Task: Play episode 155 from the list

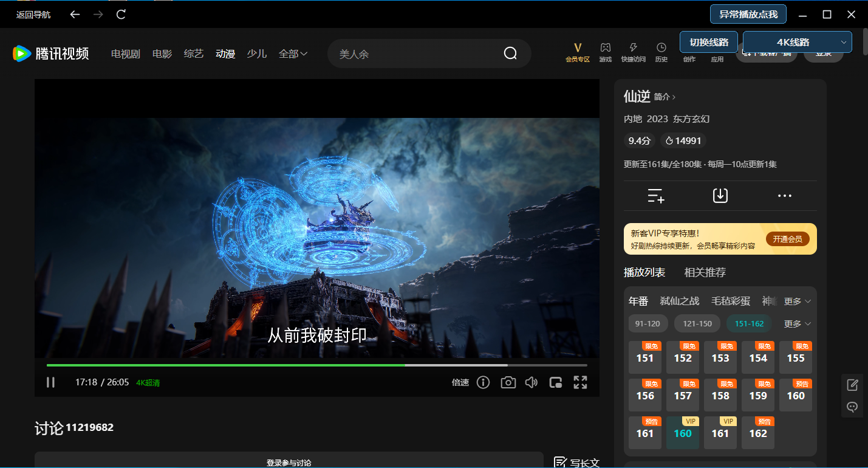Action: tap(796, 357)
